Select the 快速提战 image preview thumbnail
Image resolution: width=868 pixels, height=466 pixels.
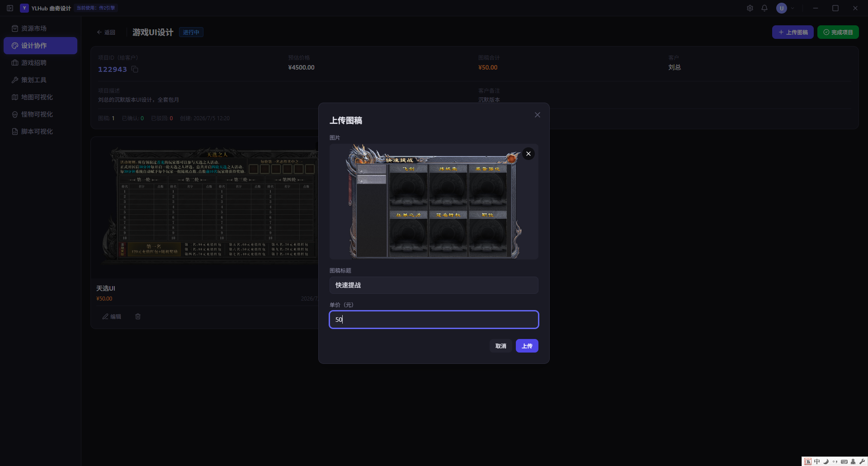point(434,202)
